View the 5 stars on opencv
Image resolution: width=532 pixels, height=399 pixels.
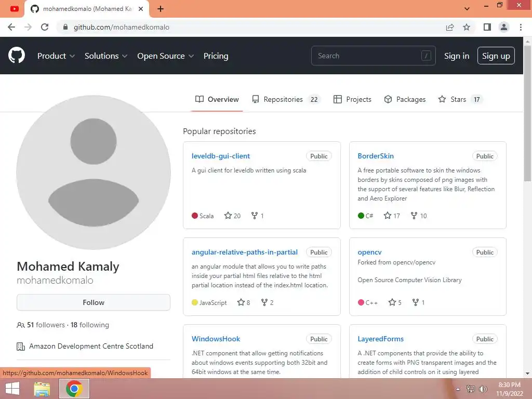click(x=395, y=302)
